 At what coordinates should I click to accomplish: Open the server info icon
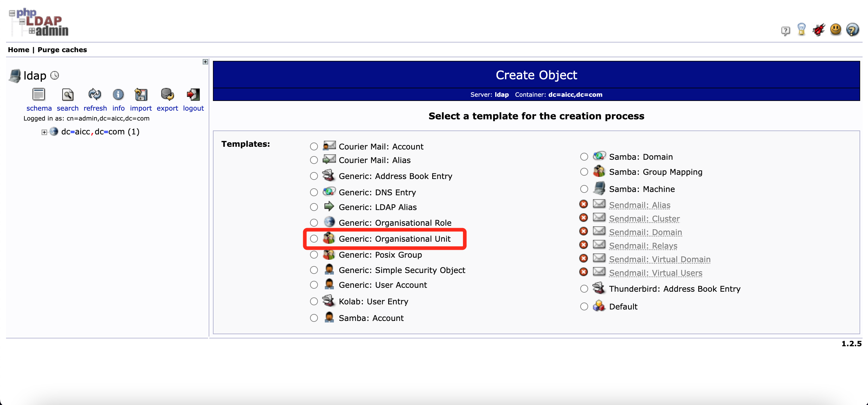(118, 95)
